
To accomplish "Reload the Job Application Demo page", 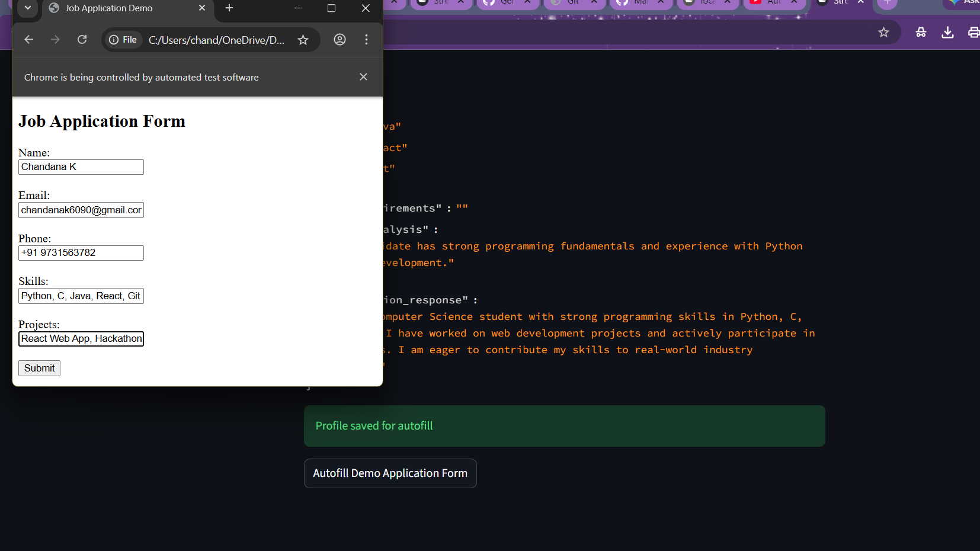I will coord(82,40).
